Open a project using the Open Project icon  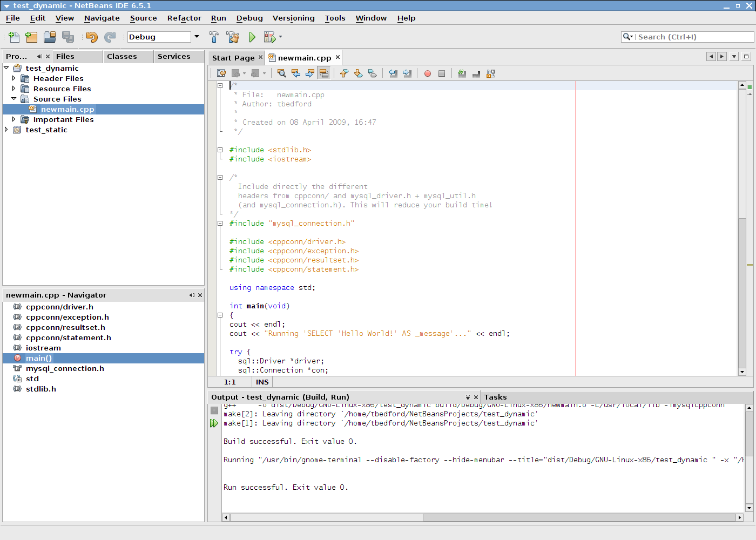pos(49,37)
